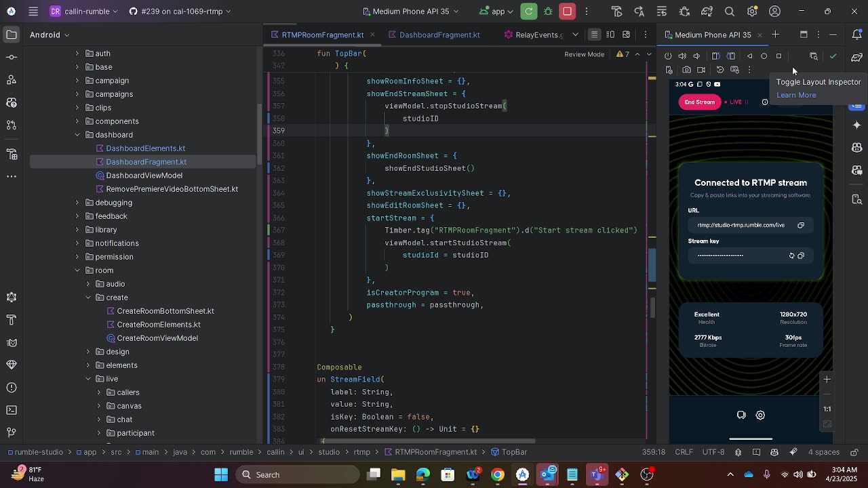This screenshot has width=868, height=488.
Task: Rotate emulator left icon
Action: (x=715, y=56)
